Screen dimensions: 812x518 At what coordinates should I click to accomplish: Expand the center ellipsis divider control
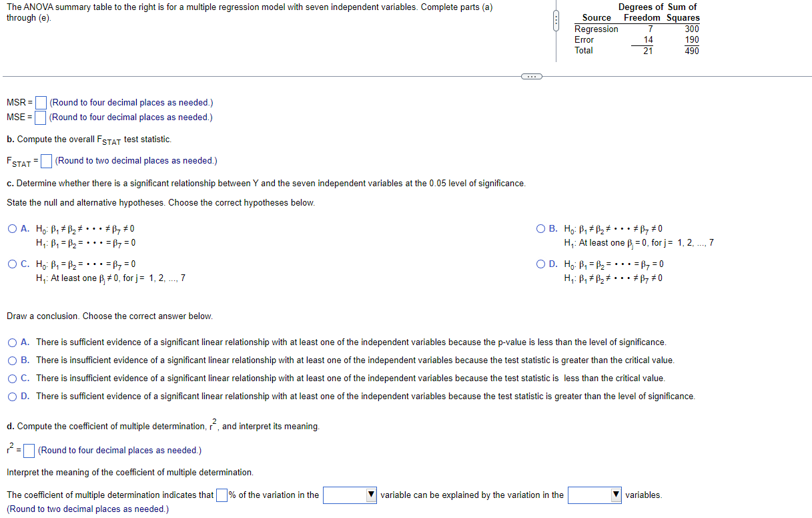click(530, 77)
